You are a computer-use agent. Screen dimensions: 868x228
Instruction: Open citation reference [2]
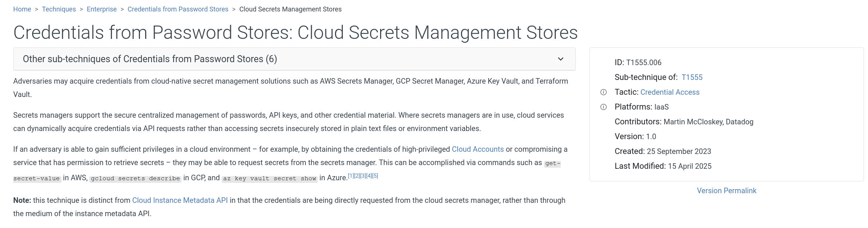point(357,176)
